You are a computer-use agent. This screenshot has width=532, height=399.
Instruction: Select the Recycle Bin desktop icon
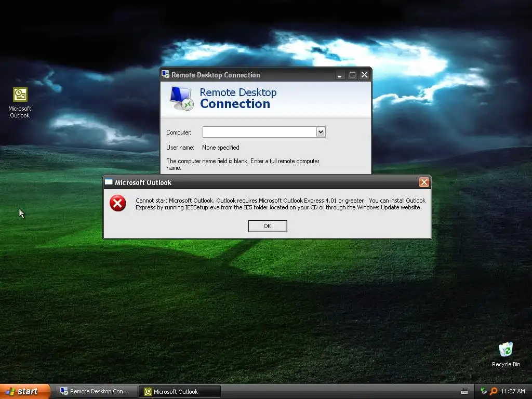(x=506, y=354)
